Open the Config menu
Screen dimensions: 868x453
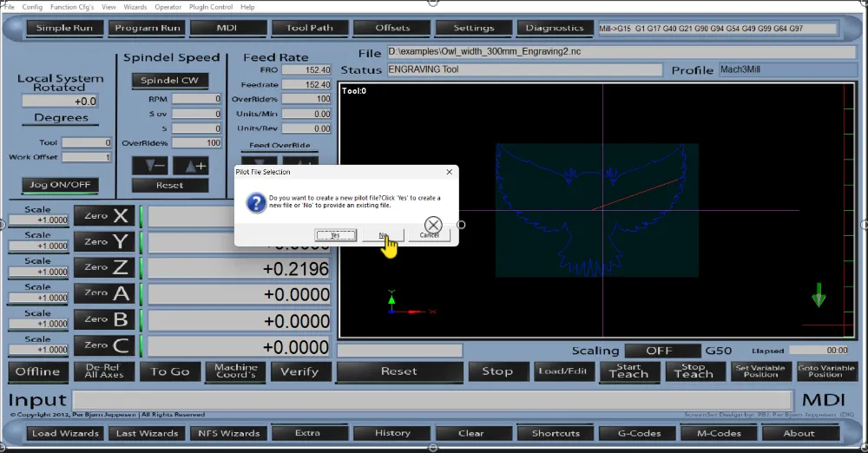coord(32,7)
